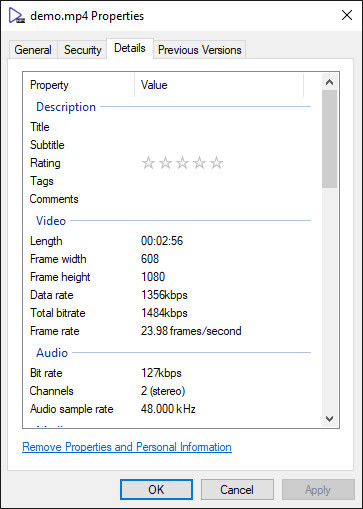Click the vertical scrollbar thumb
This screenshot has height=509, width=363.
[x=330, y=139]
